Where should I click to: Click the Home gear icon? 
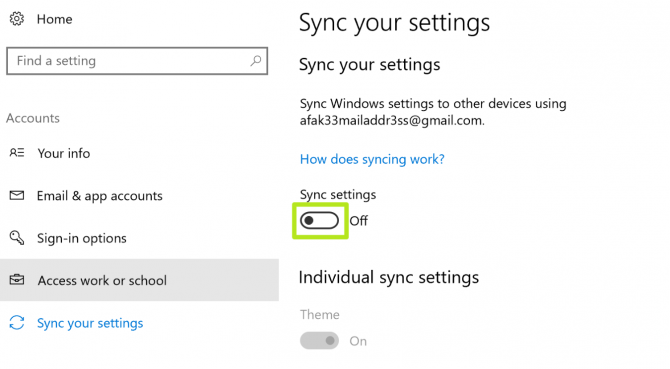click(17, 19)
